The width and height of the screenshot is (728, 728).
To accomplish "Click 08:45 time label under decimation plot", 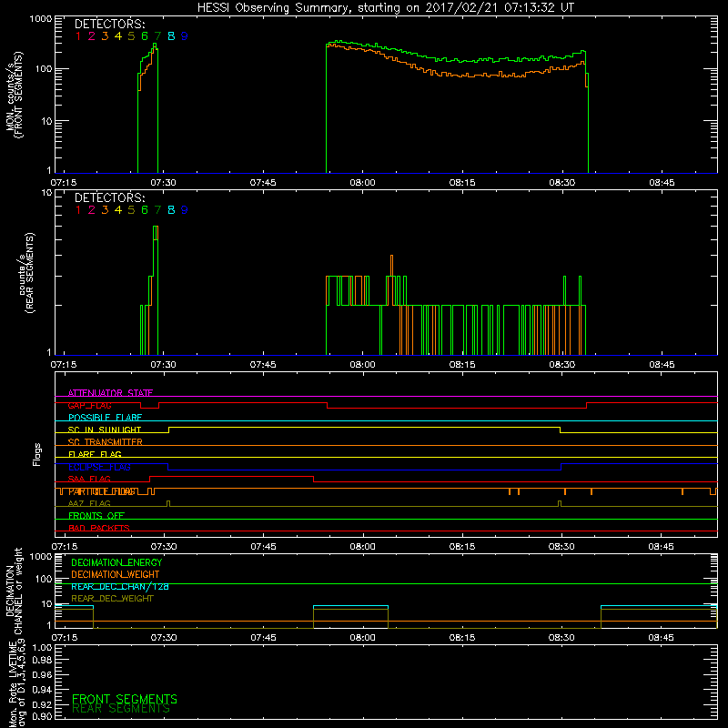I will [x=662, y=638].
